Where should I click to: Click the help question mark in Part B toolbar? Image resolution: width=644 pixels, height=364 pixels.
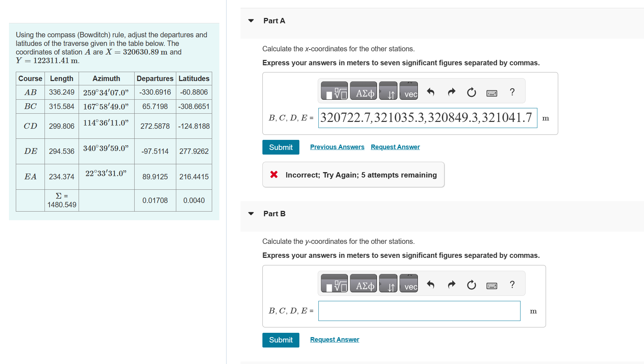(x=512, y=284)
